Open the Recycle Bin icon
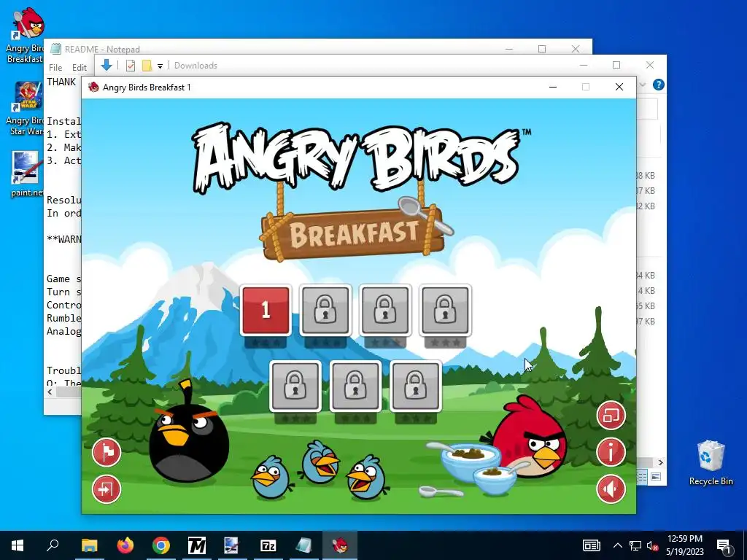Screen dimensions: 747x560 [x=711, y=463]
